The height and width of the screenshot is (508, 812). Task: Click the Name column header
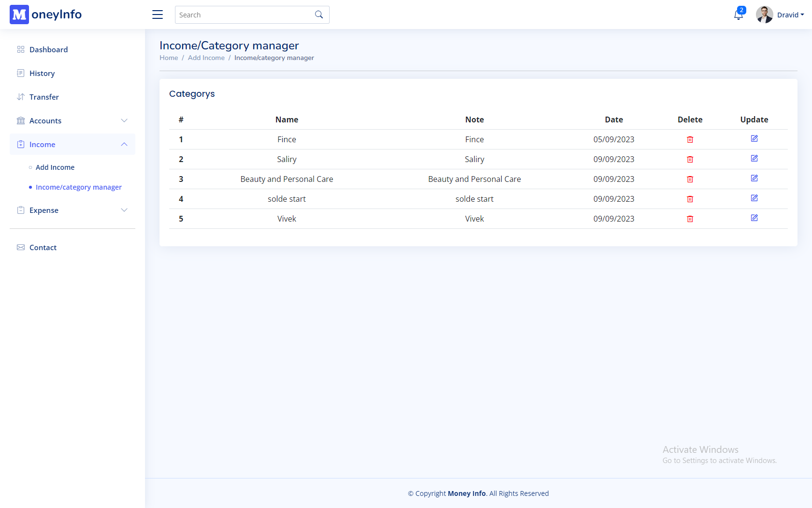tap(287, 120)
